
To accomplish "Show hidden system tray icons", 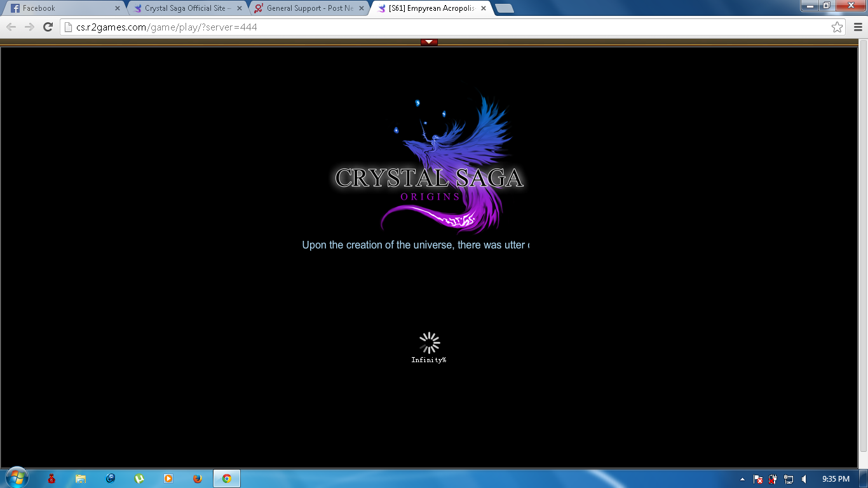I will click(x=742, y=479).
